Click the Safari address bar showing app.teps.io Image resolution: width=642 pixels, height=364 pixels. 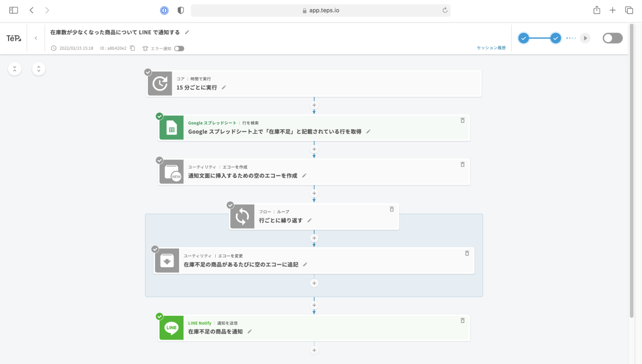pyautogui.click(x=320, y=10)
